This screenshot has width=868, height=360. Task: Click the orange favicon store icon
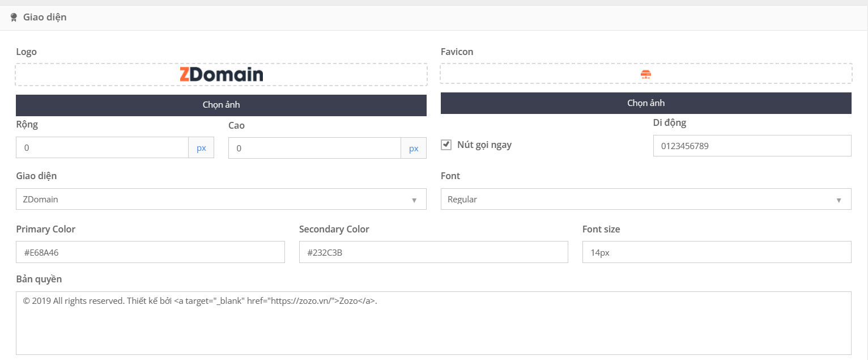click(646, 74)
